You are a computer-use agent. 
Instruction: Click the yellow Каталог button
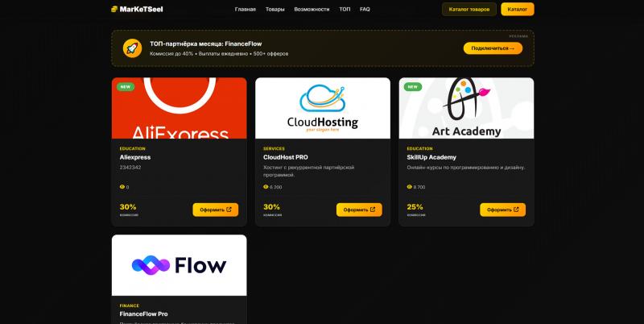[x=518, y=9]
